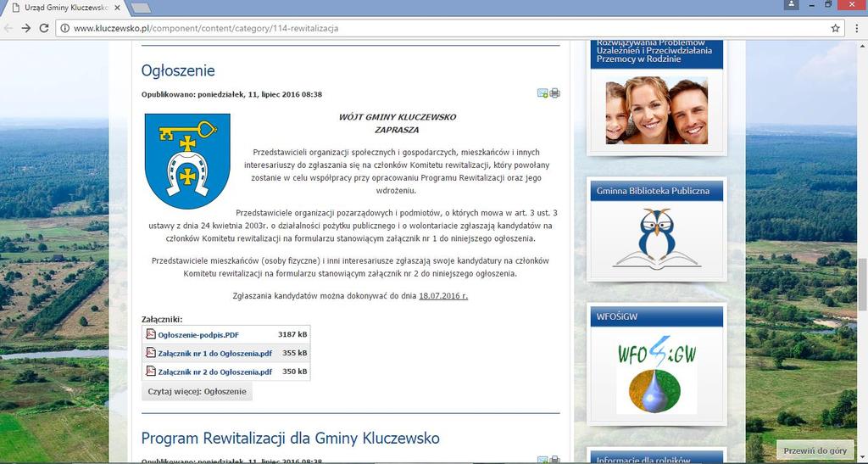Bookmark page with the star icon
The image size is (868, 464).
835,28
